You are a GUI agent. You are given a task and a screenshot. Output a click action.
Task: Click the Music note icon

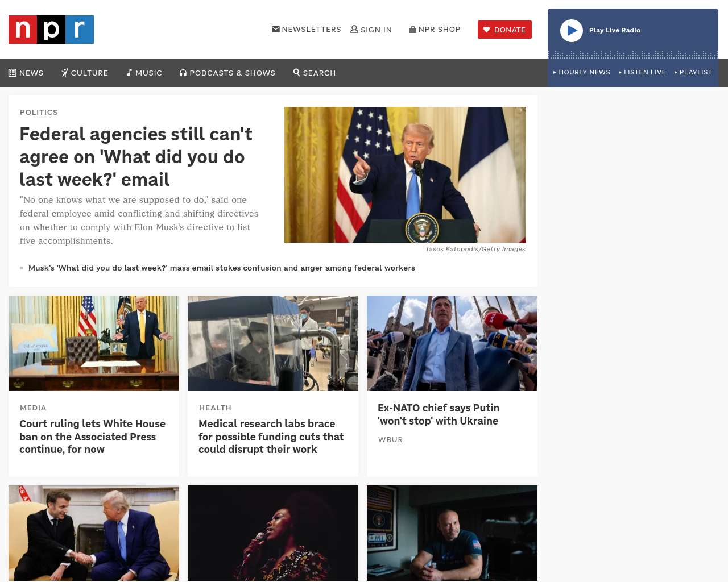129,73
